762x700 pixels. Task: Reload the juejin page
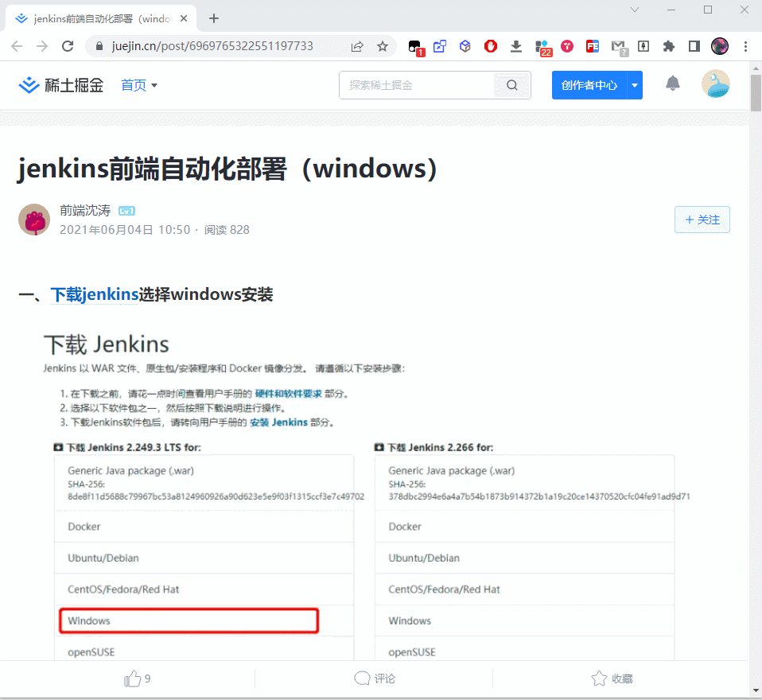pyautogui.click(x=68, y=46)
